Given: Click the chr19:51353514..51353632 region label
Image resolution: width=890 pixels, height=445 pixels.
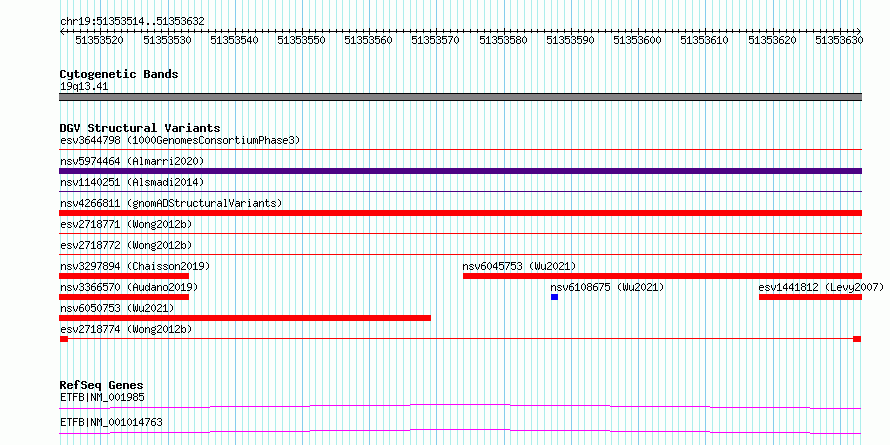Looking at the screenshot, I should coord(132,22).
